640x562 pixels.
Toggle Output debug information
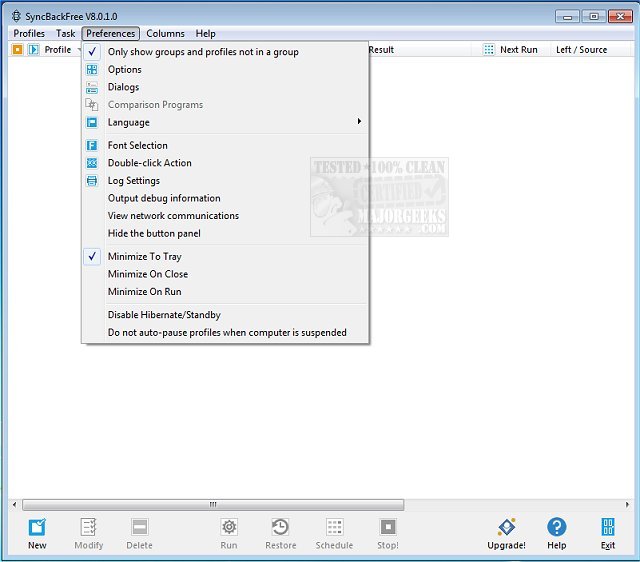[225, 198]
